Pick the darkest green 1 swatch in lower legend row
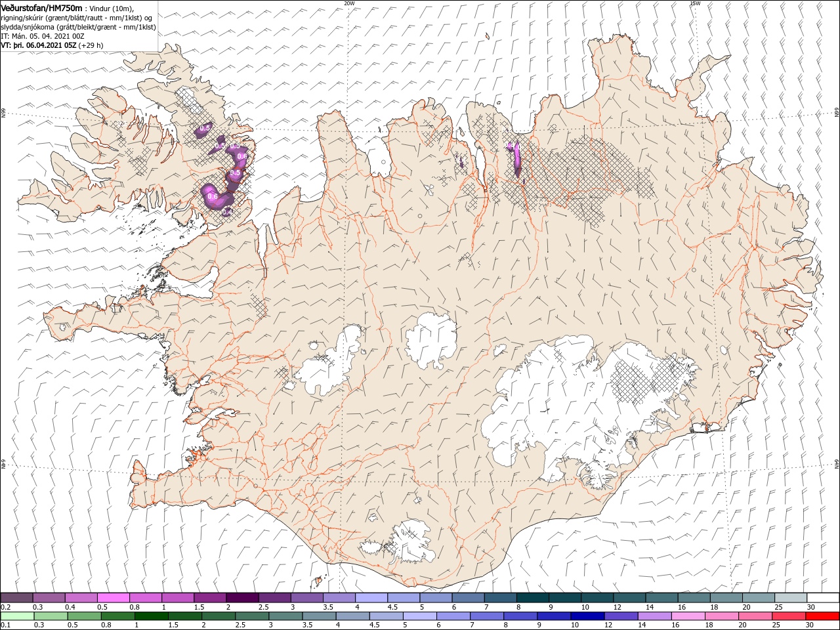The image size is (840, 630). point(152,616)
